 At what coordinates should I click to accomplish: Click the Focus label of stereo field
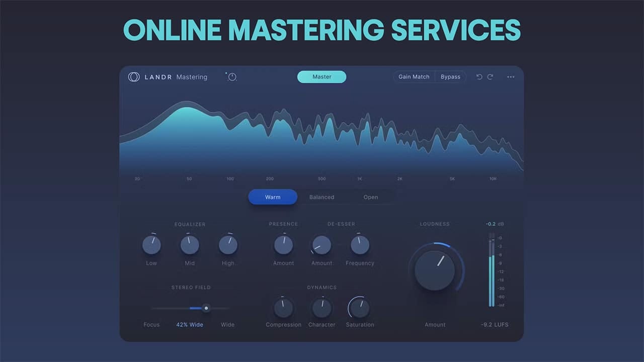pos(151,325)
